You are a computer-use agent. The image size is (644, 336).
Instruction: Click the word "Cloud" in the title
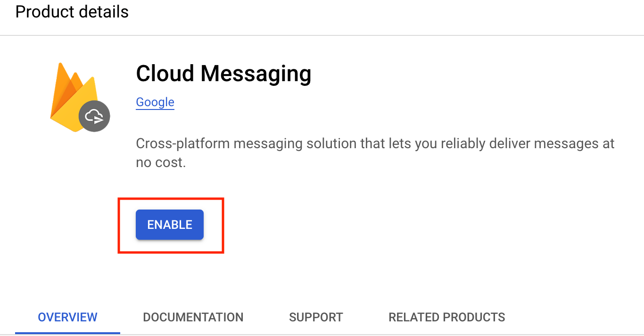(165, 74)
